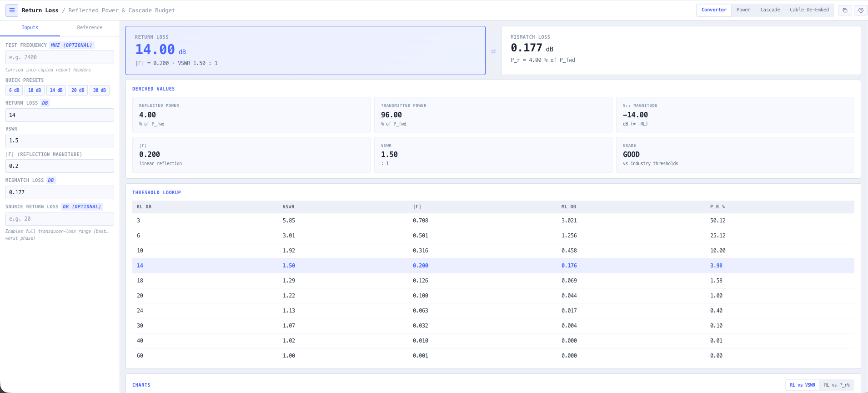Image resolution: width=868 pixels, height=393 pixels.
Task: Toggle chart to RL vs P_r%
Action: pyautogui.click(x=837, y=385)
